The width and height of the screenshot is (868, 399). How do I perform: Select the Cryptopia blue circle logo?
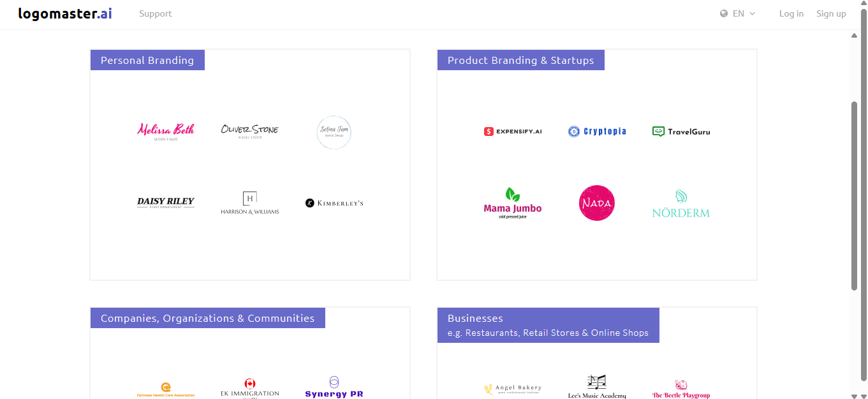597,132
